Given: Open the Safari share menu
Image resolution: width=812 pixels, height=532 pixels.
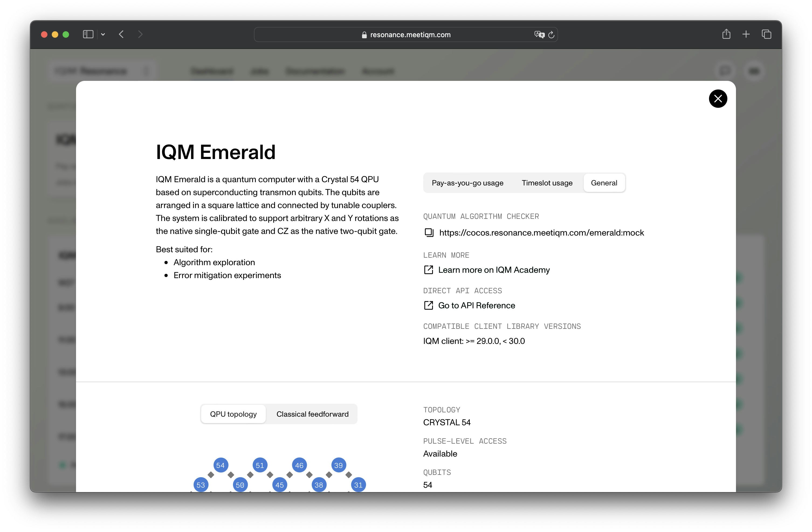Looking at the screenshot, I should click(726, 34).
